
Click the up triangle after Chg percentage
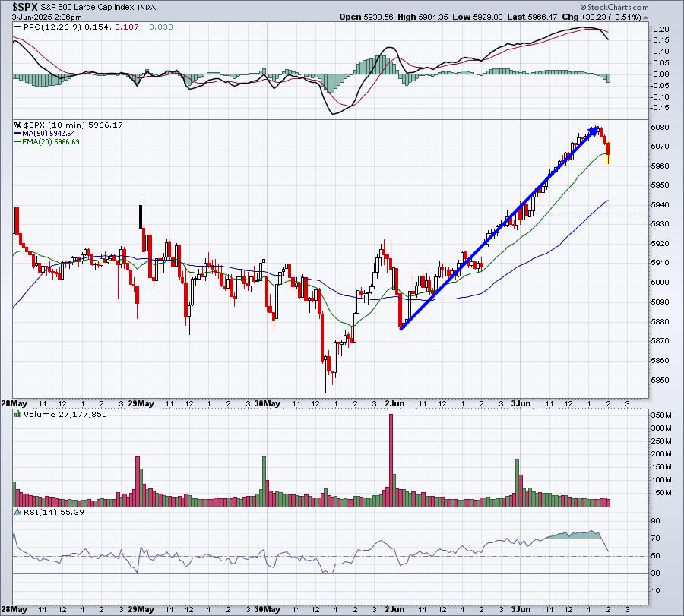point(646,17)
